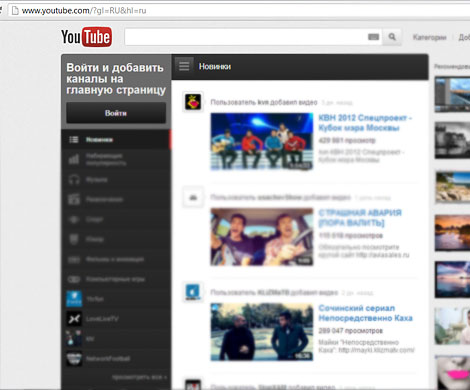Open 'КВН 2012 Спецпроект - Кубок мэра Москвы' title

[365, 123]
